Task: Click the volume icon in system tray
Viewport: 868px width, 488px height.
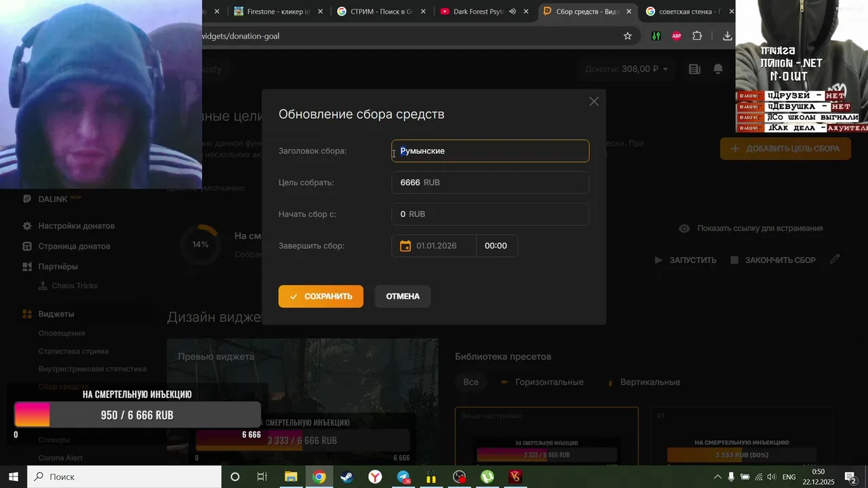Action: point(771,477)
